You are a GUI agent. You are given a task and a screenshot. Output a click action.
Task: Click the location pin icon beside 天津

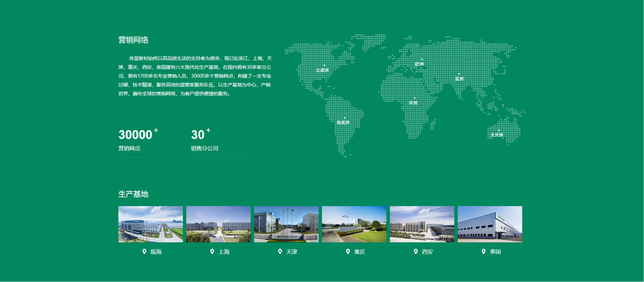coord(280,251)
